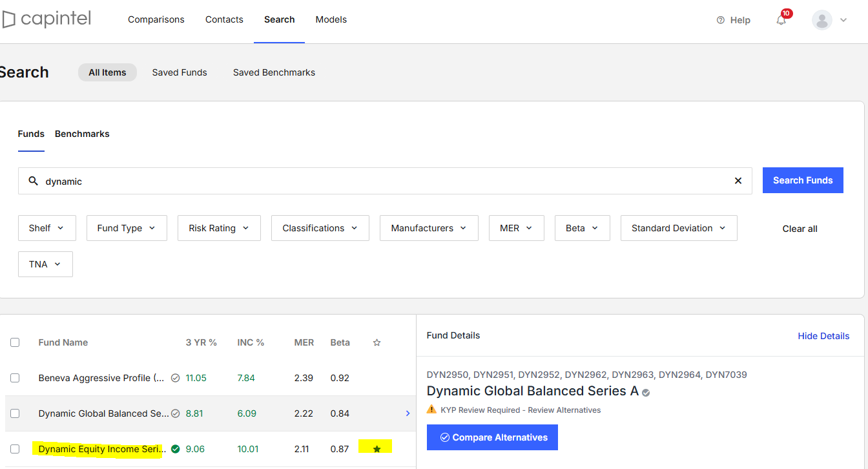
Task: Click verified badge on Beneva Aggressive Profile
Action: tap(175, 378)
